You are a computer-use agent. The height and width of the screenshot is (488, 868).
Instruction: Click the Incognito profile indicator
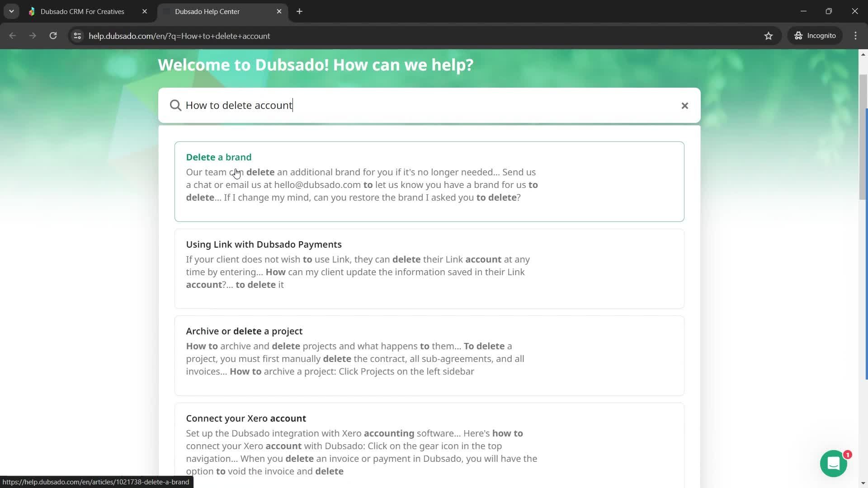pos(815,36)
